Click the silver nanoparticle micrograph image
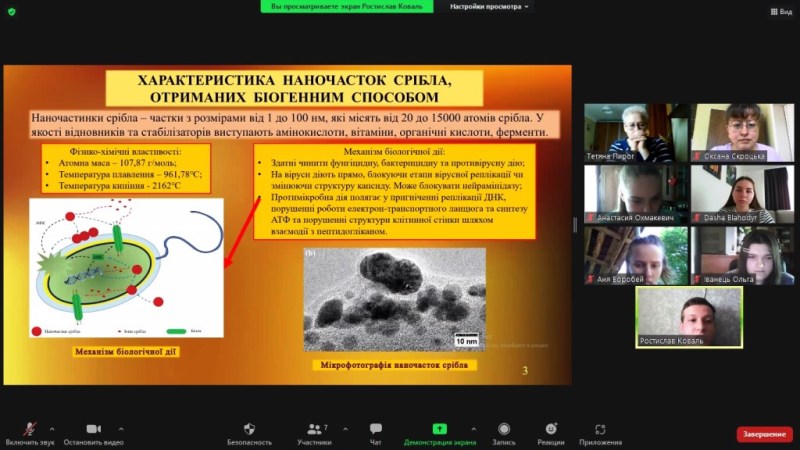This screenshot has width=800, height=450. [x=394, y=299]
